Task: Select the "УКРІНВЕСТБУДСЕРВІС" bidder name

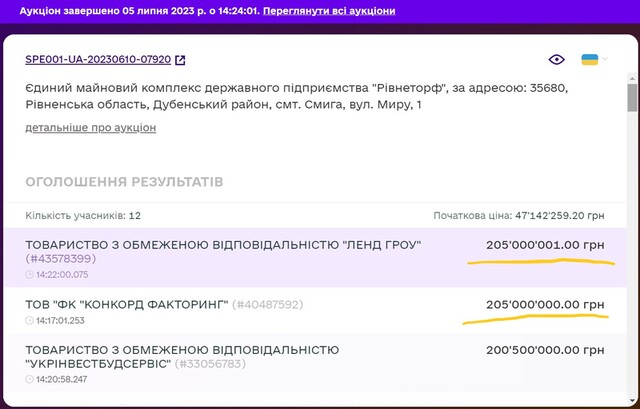Action: point(182,357)
